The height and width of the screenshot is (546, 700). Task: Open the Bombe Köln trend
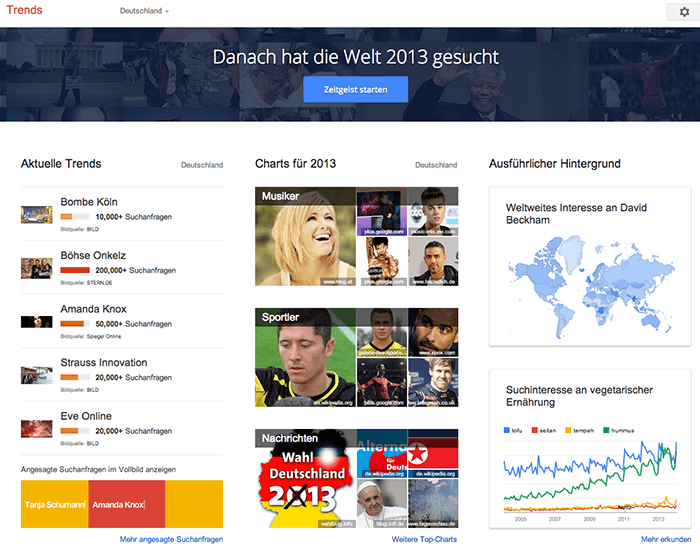coord(89,202)
